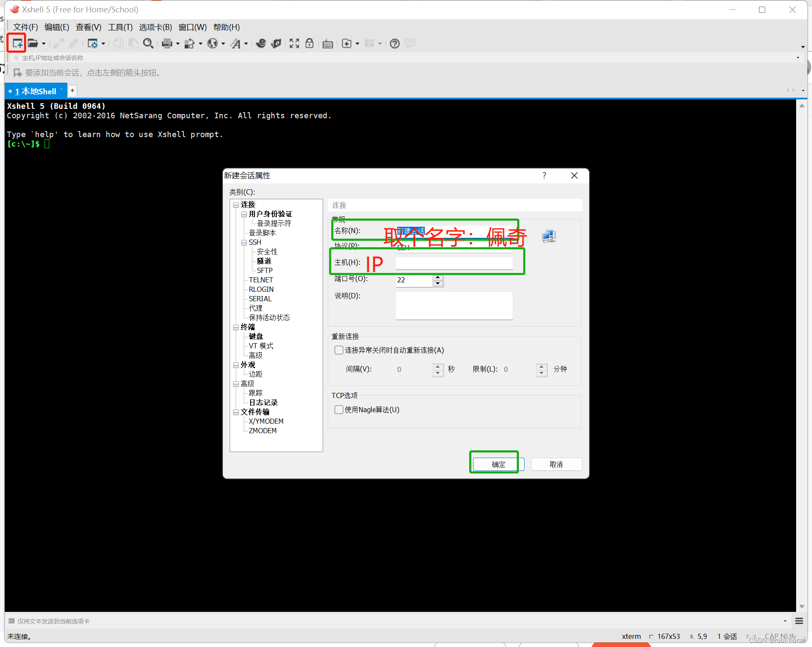This screenshot has height=647, width=812.
Task: Open the sessions folder icon
Action: tap(33, 43)
